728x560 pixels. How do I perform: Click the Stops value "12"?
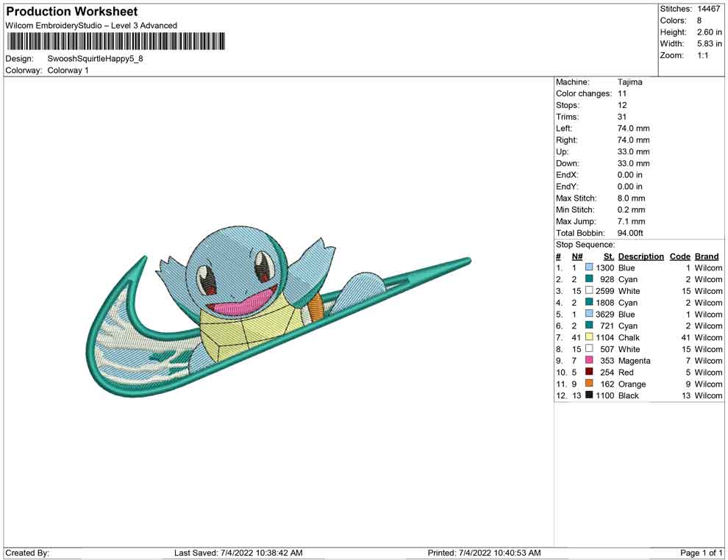[622, 105]
